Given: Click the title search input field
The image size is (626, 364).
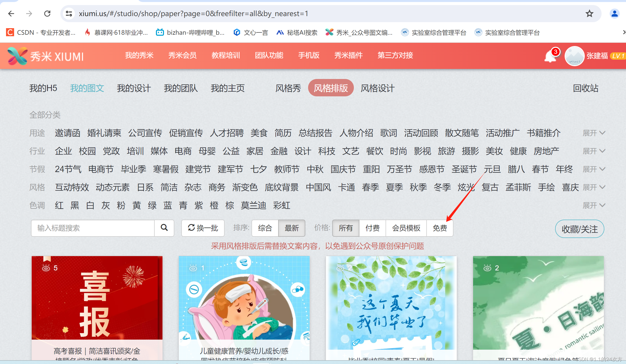Looking at the screenshot, I should [x=93, y=228].
